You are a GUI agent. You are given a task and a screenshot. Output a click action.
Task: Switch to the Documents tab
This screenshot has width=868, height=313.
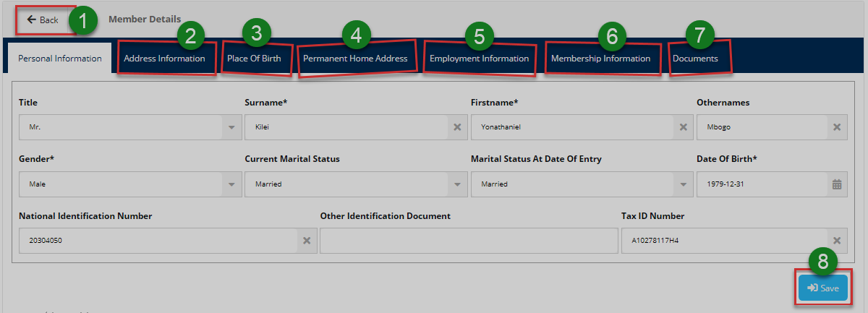point(695,59)
